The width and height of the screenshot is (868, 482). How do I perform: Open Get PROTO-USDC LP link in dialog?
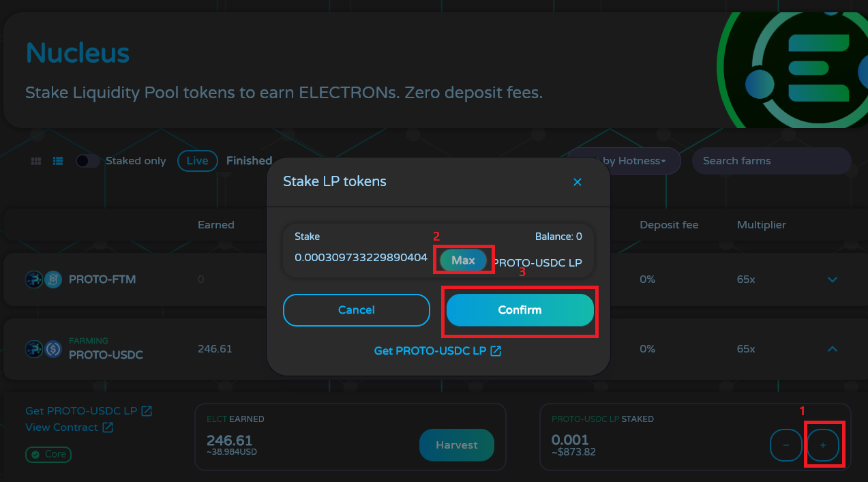click(x=438, y=351)
